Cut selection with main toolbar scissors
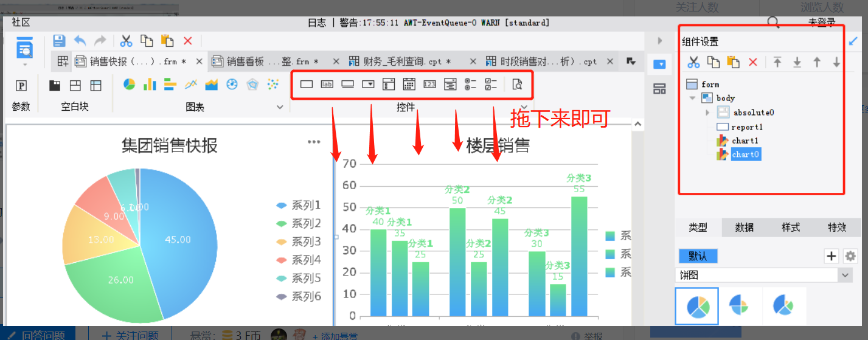Image resolution: width=868 pixels, height=340 pixels. click(126, 41)
